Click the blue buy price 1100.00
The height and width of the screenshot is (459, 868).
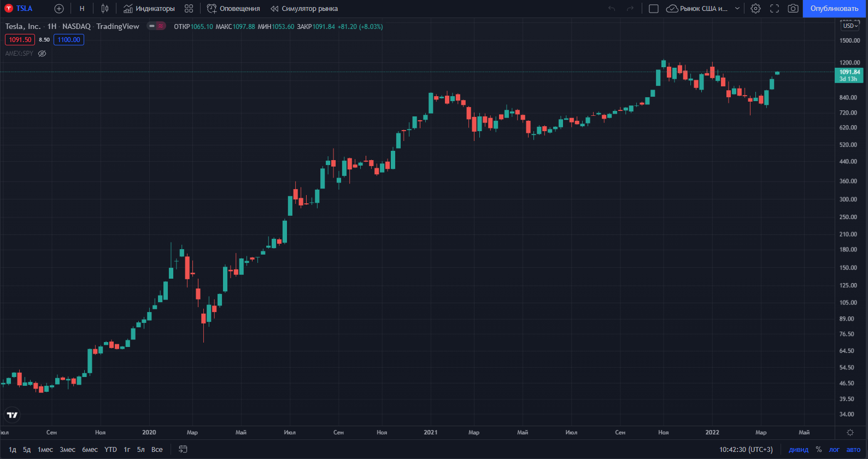click(x=69, y=40)
